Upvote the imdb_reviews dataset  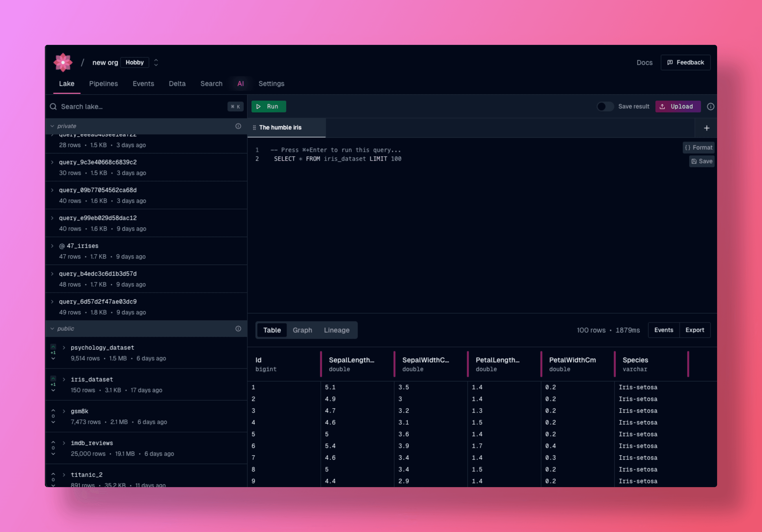tap(53, 442)
